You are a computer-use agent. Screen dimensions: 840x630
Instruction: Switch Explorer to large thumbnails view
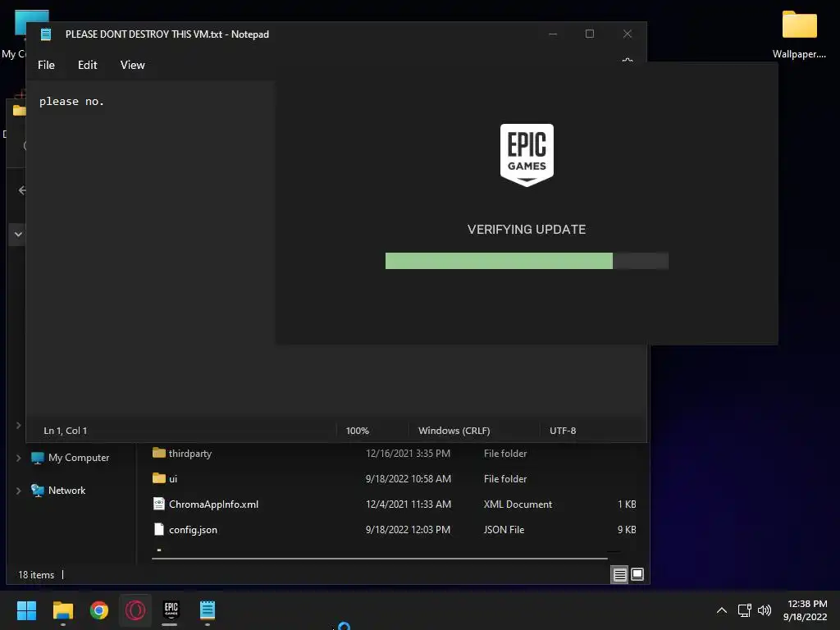637,574
